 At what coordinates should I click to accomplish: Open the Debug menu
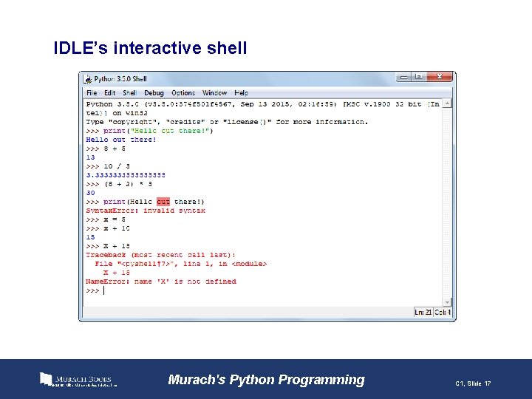pyautogui.click(x=154, y=93)
